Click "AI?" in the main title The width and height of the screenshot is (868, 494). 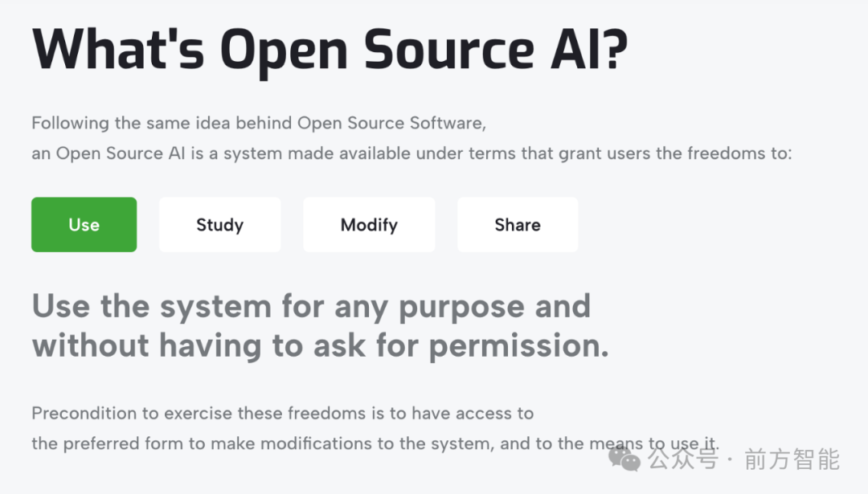[x=589, y=50]
